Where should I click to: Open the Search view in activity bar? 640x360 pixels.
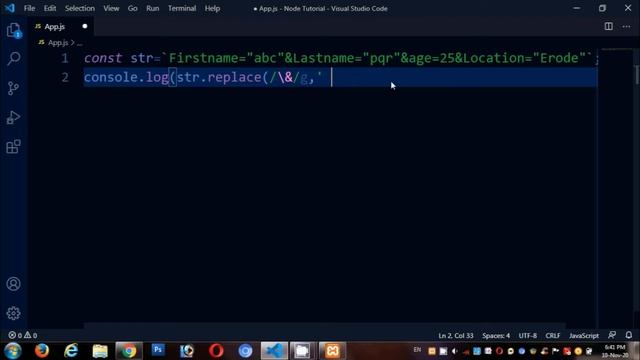[13, 58]
